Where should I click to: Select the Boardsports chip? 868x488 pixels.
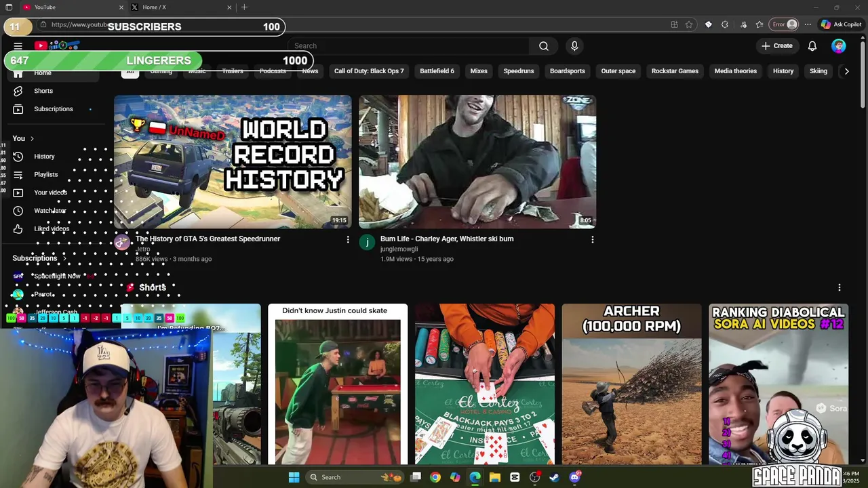coord(568,71)
